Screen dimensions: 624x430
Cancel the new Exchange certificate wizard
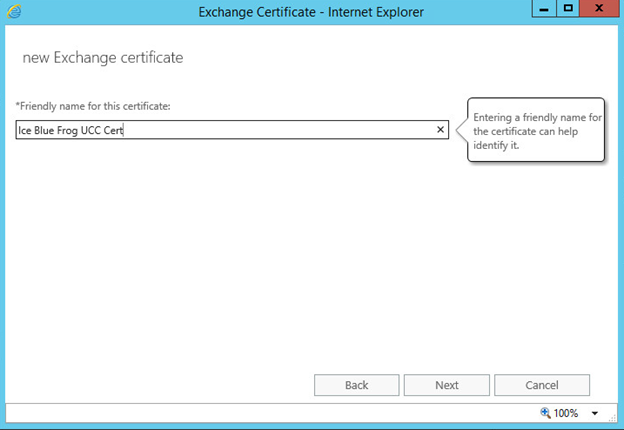click(x=542, y=385)
